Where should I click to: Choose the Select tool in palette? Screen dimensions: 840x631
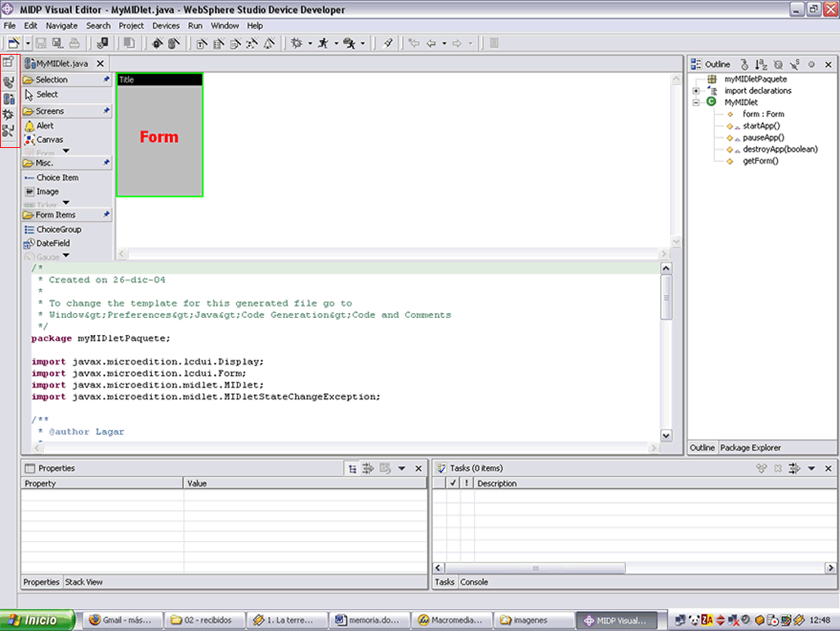pyautogui.click(x=41, y=94)
